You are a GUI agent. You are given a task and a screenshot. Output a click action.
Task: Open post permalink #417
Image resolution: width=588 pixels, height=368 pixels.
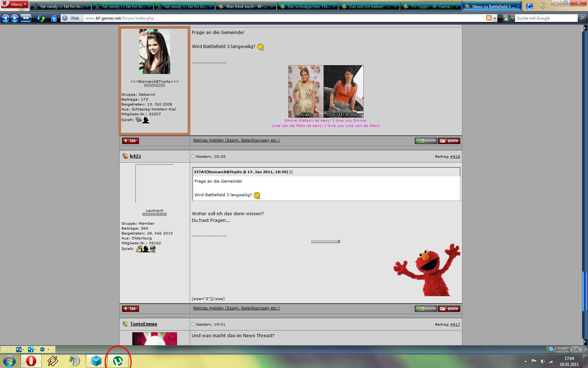pos(455,325)
